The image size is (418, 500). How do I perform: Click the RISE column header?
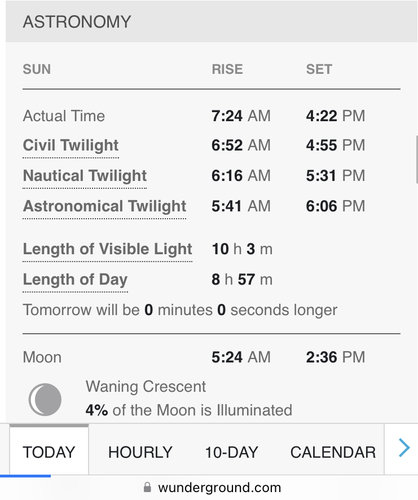click(227, 69)
